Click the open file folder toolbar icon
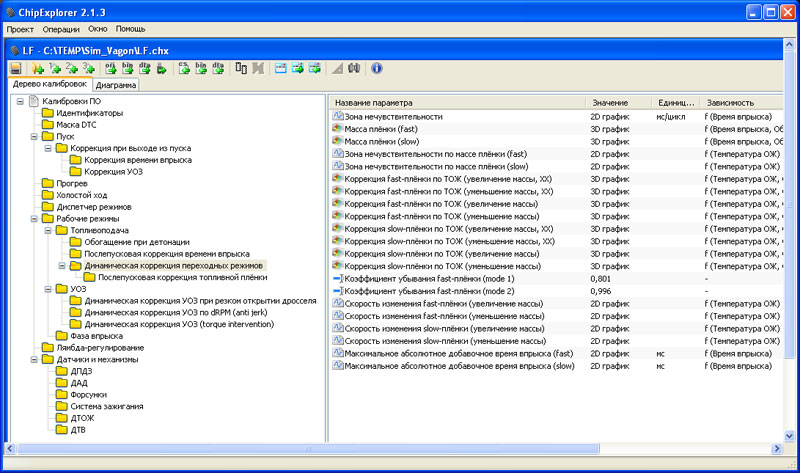This screenshot has width=800, height=473. [37, 68]
